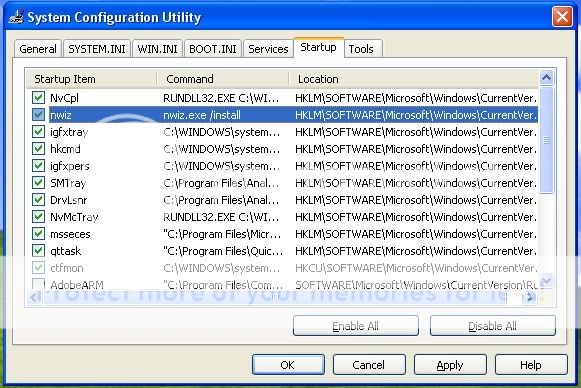
Task: Uncheck the NvCpl startup item
Action: (x=38, y=98)
